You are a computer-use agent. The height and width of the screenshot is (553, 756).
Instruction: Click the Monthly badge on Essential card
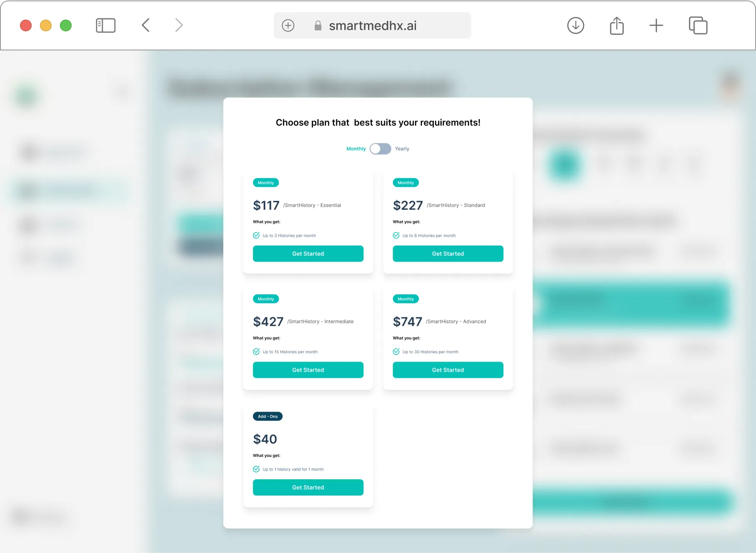[266, 183]
